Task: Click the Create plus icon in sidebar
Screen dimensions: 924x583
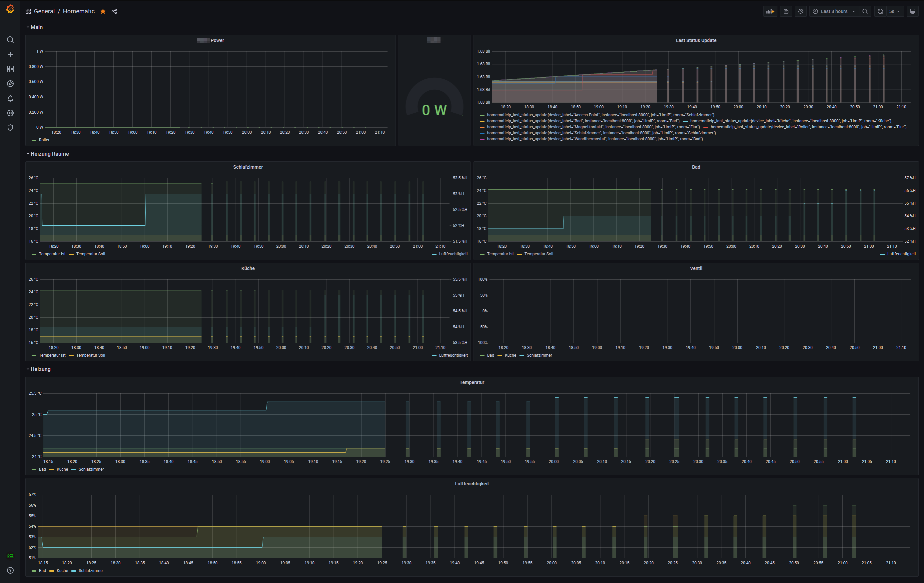Action: (10, 55)
